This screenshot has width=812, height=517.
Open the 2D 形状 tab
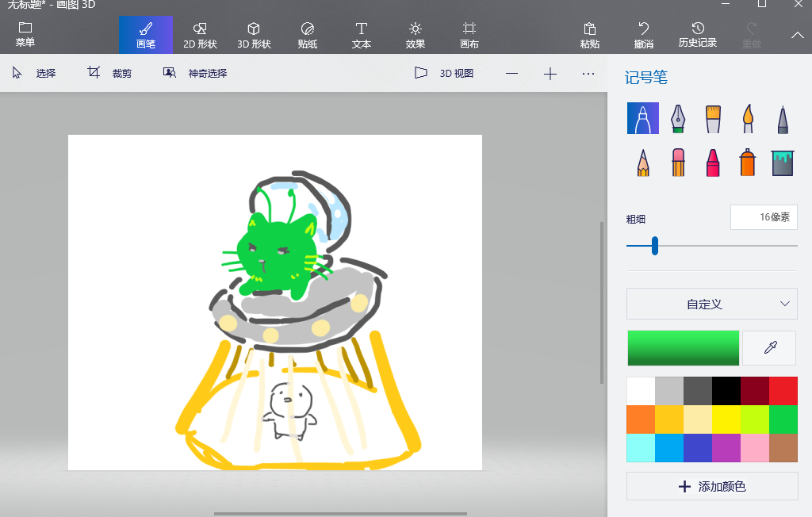[200, 35]
